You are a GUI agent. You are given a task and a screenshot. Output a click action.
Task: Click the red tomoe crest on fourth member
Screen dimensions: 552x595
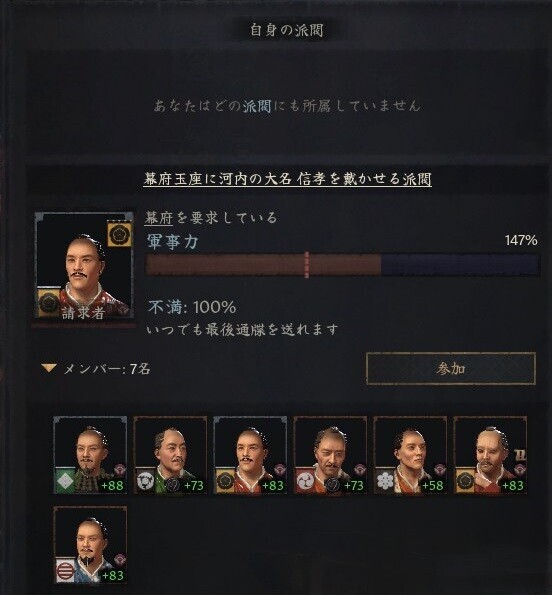(306, 481)
